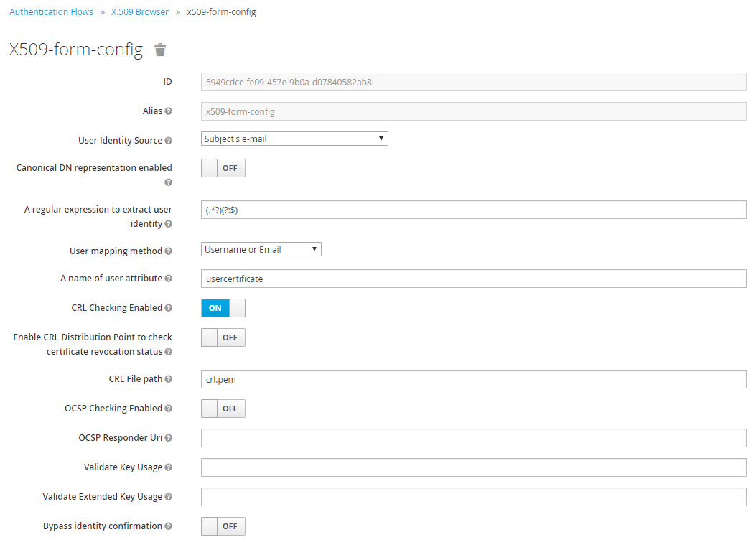Click help icon for User mapping method
The image size is (756, 545).
pyautogui.click(x=169, y=251)
